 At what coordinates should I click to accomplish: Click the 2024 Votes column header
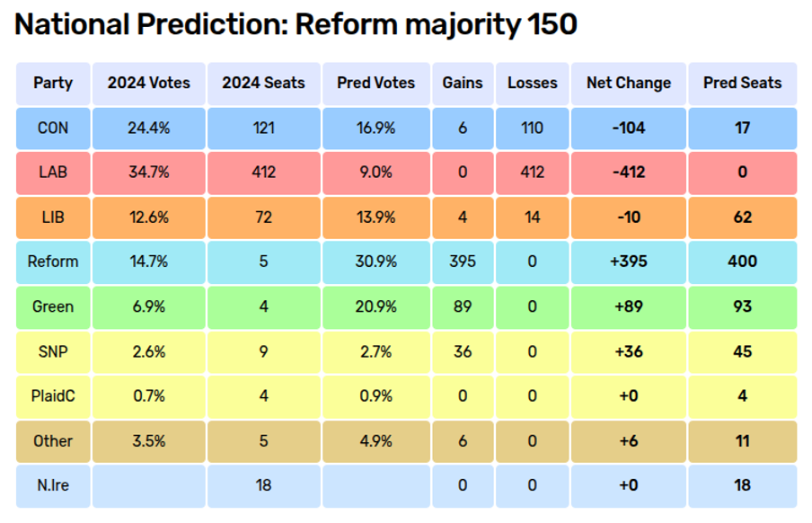pos(149,83)
